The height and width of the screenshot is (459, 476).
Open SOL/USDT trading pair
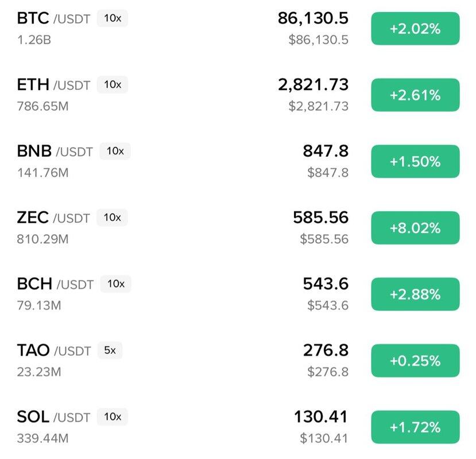53,417
